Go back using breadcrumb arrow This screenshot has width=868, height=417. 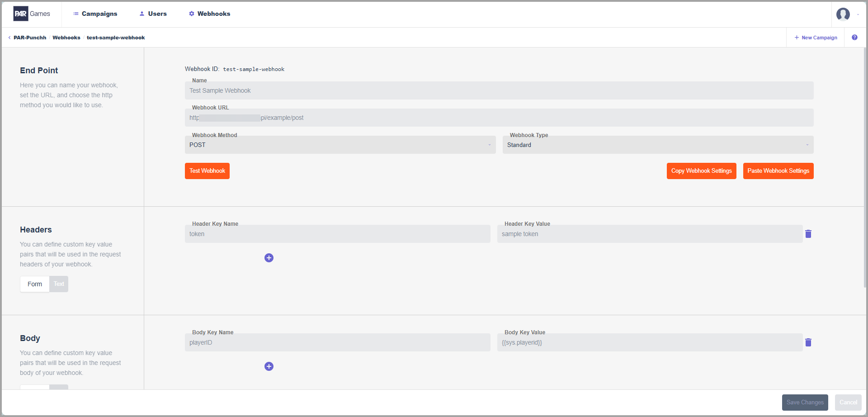[9, 38]
